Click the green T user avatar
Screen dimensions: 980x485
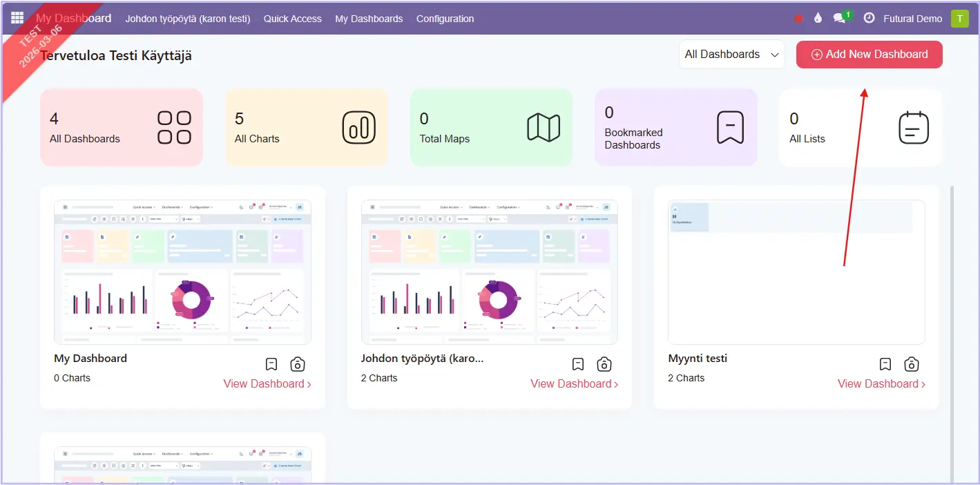(x=959, y=19)
